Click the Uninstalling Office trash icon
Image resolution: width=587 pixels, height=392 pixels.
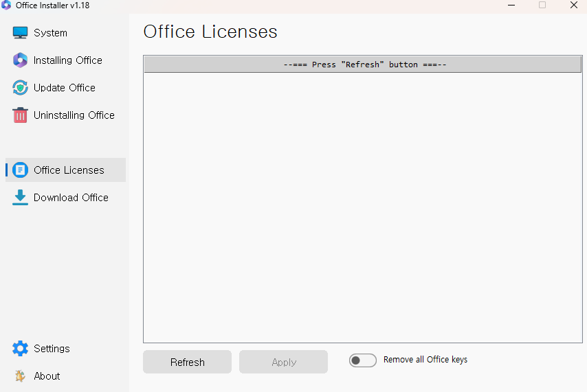point(20,115)
